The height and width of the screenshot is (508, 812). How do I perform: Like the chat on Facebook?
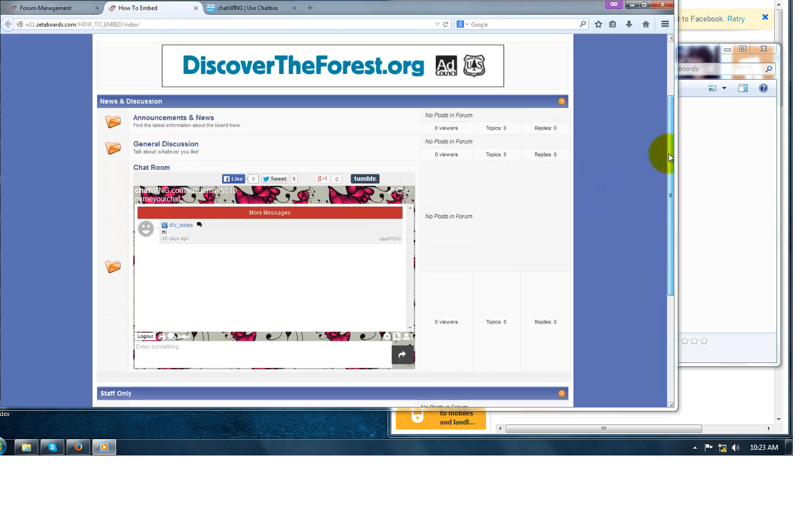pyautogui.click(x=233, y=179)
